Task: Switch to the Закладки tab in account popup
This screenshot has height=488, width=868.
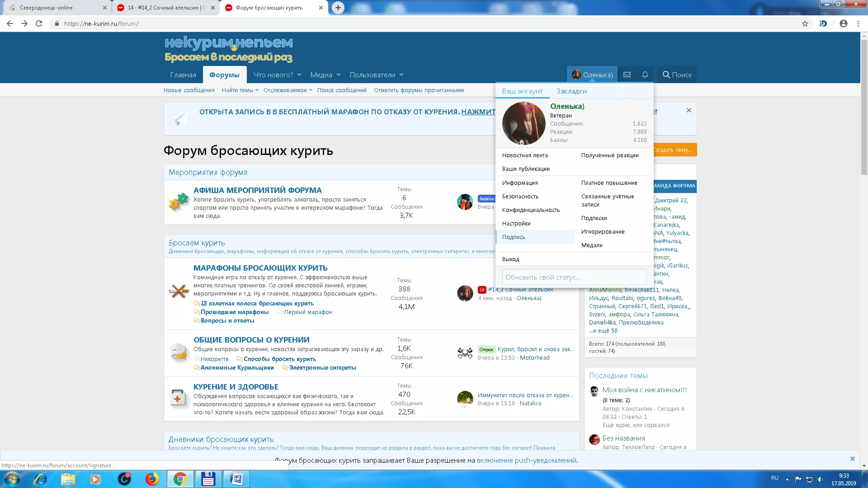Action: (571, 91)
